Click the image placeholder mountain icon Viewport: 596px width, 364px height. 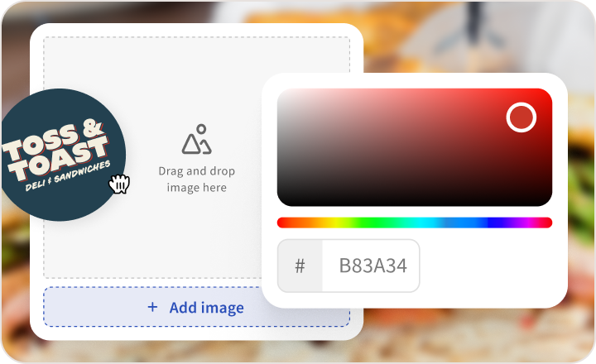(196, 139)
